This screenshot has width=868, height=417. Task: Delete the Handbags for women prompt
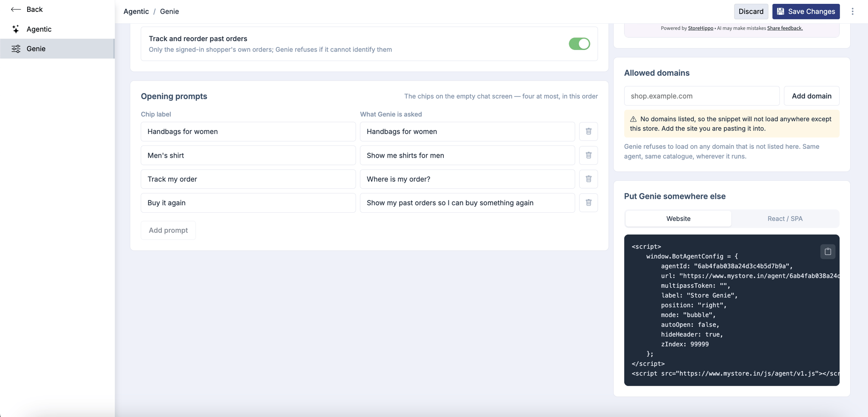click(x=588, y=131)
